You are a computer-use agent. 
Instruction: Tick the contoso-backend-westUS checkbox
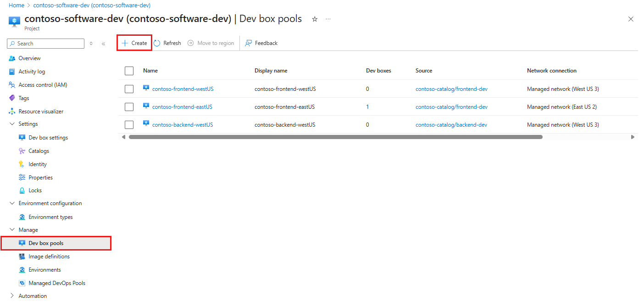click(129, 124)
